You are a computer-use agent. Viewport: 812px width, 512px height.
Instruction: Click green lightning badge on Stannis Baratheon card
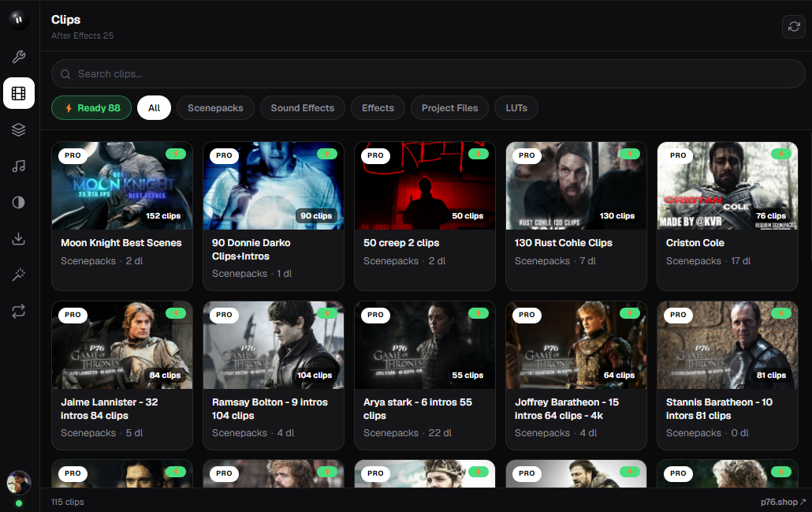pyautogui.click(x=781, y=313)
